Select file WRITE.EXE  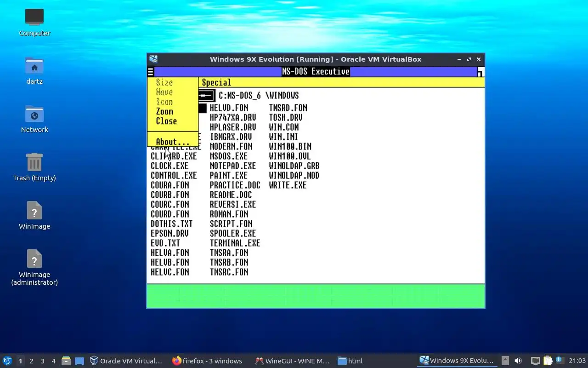[x=288, y=185]
